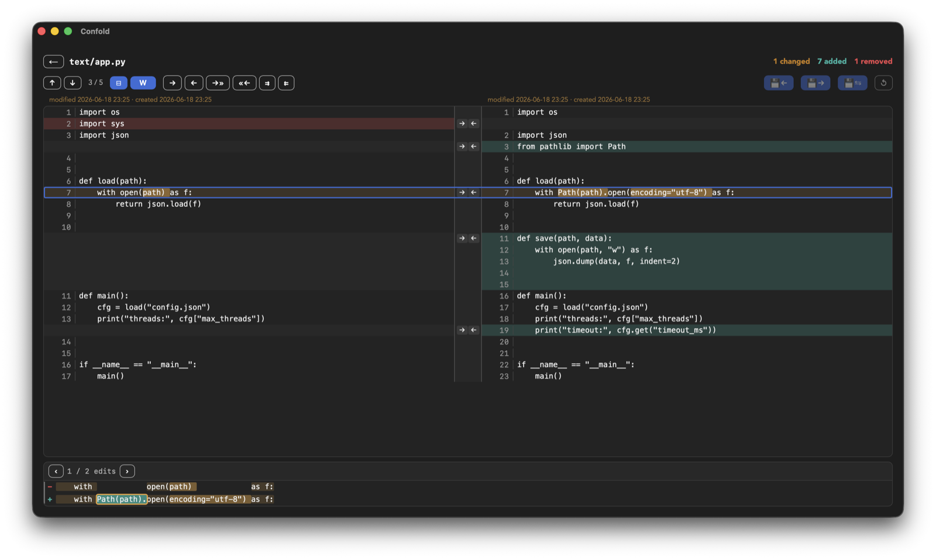The image size is (936, 560).
Task: Click the 'text/app.py' file title
Action: point(97,61)
